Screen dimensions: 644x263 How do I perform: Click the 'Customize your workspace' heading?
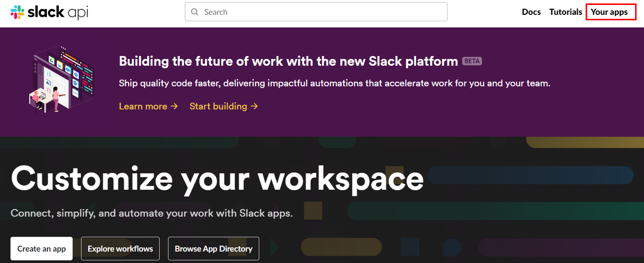click(217, 179)
